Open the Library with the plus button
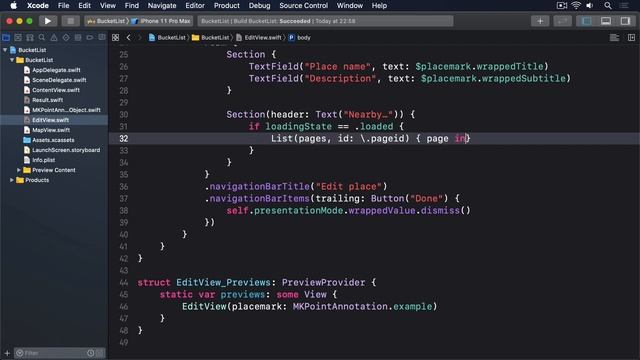 (x=540, y=21)
